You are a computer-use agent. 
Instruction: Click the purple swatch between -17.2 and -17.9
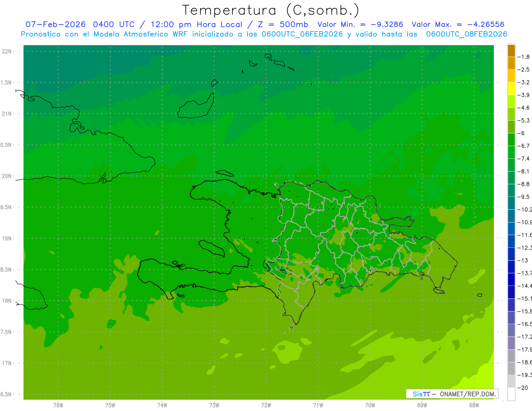tap(511, 343)
